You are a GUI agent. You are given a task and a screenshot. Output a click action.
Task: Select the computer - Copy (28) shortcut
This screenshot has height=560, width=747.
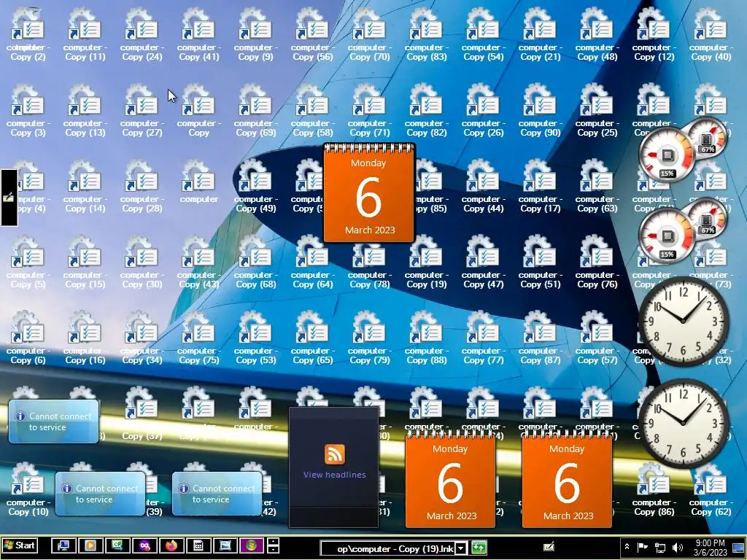click(142, 186)
